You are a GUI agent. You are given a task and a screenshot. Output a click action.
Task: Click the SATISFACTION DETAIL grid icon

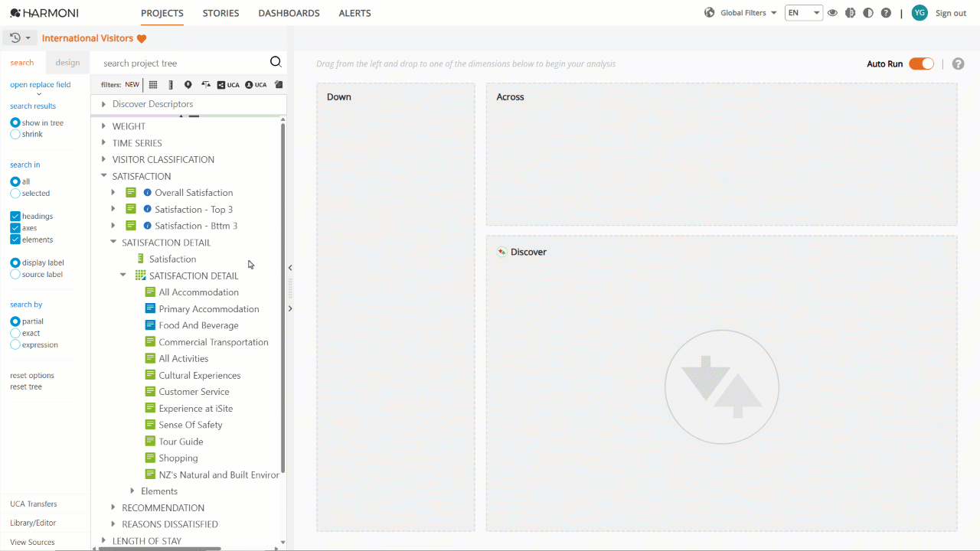point(140,275)
